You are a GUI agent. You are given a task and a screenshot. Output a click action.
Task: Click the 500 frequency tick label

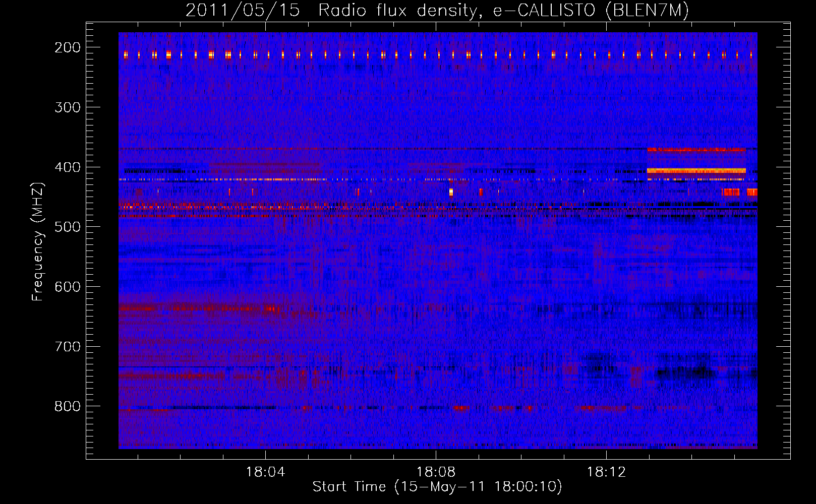coord(68,227)
